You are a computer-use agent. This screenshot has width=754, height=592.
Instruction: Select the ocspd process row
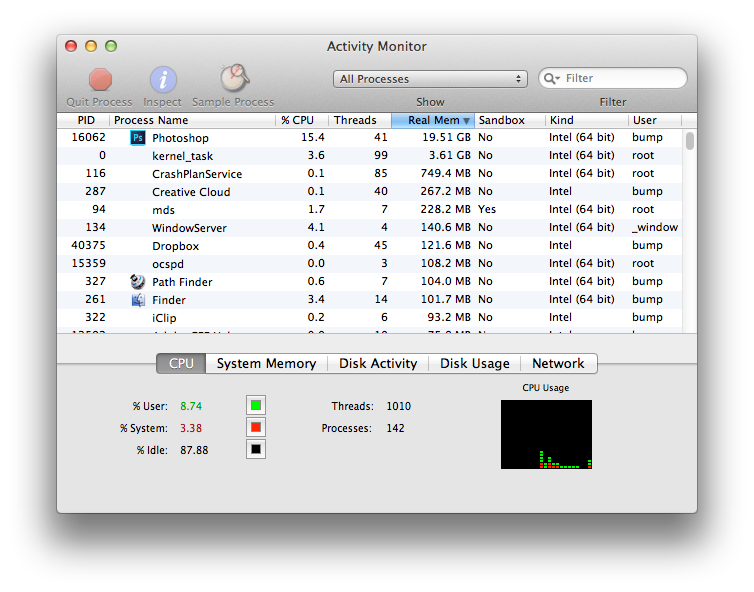pos(369,264)
